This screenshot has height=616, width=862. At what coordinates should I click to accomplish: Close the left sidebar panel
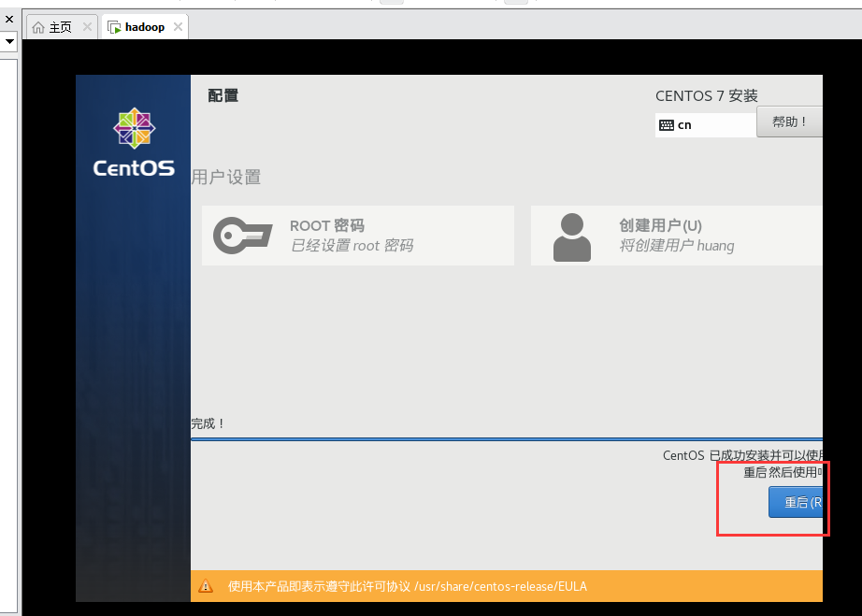(x=8, y=20)
